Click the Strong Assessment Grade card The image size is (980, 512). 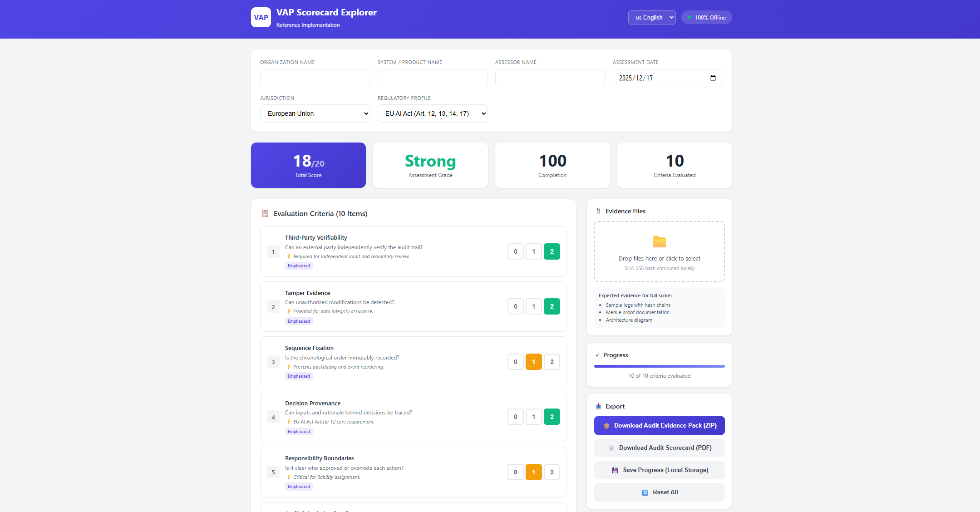[430, 165]
